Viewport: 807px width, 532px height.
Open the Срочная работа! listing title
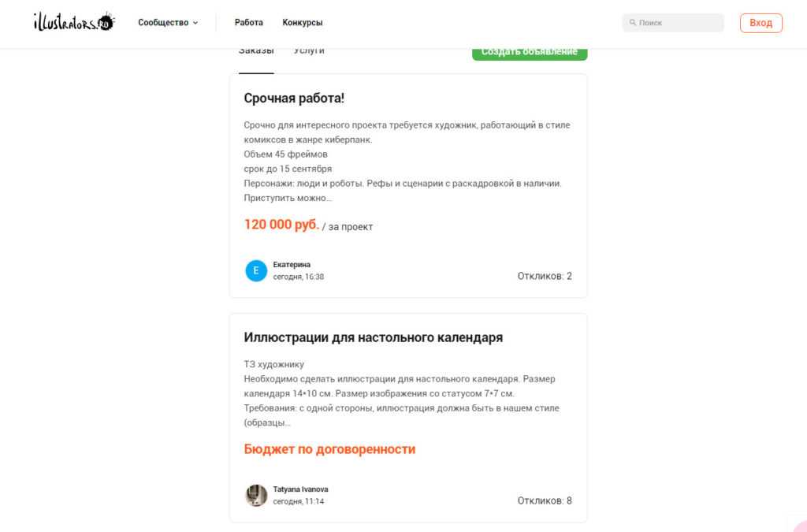294,99
